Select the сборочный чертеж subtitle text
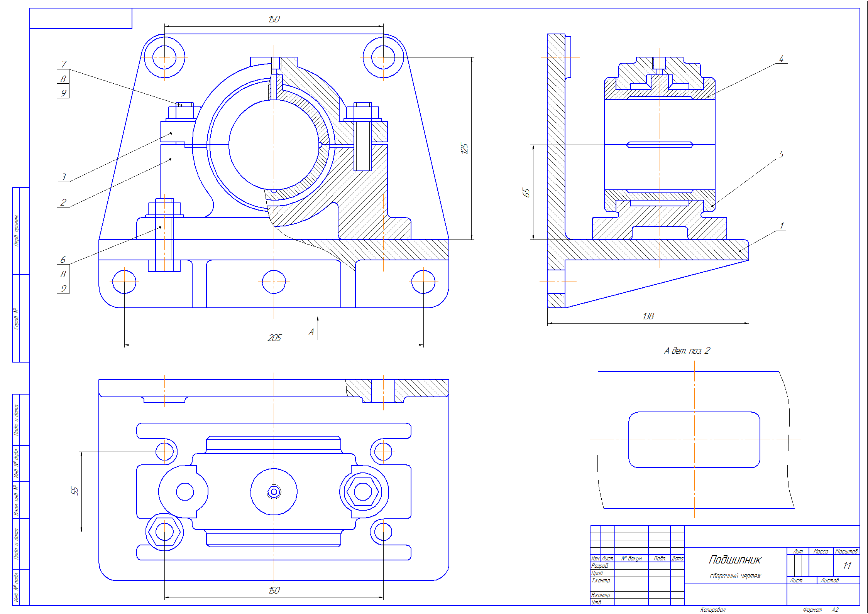The image size is (868, 614). (735, 576)
